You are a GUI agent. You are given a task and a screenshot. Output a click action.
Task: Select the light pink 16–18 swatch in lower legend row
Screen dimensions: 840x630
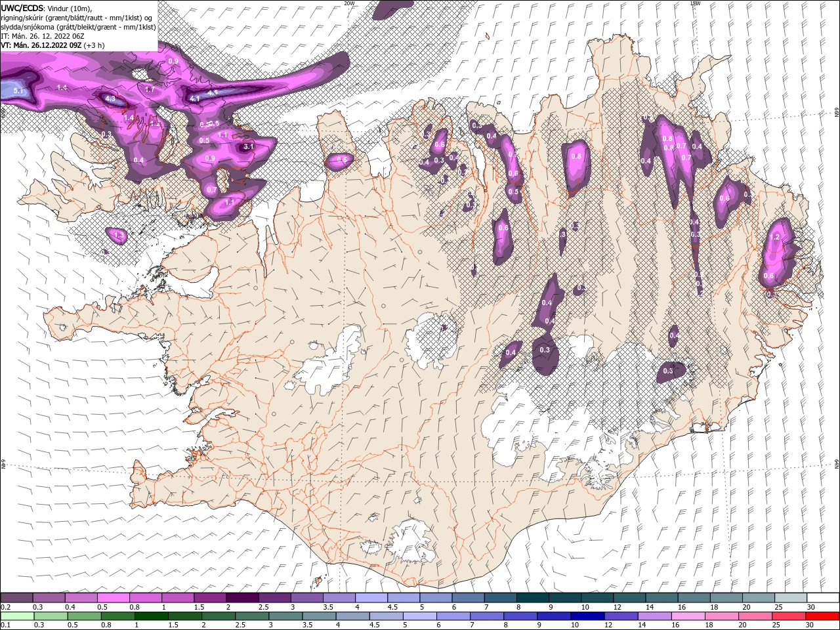point(688,616)
